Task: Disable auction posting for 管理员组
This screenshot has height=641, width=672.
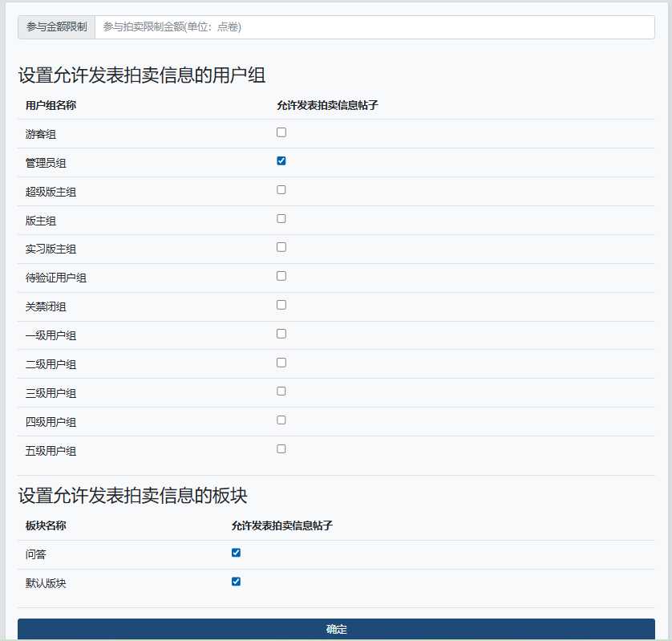Action: (x=281, y=161)
